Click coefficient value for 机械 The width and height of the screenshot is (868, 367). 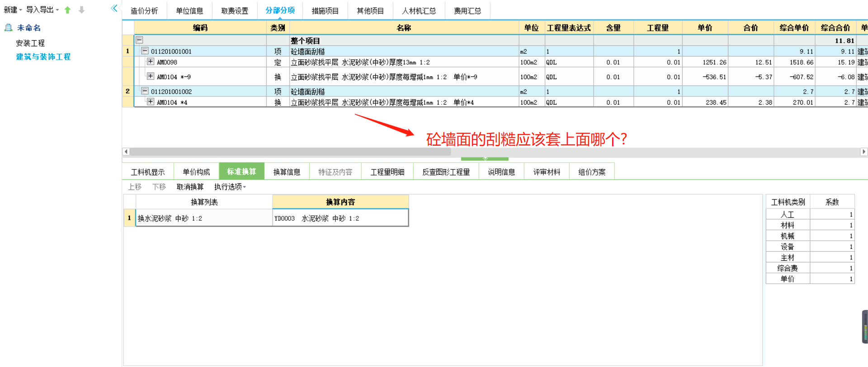click(832, 236)
